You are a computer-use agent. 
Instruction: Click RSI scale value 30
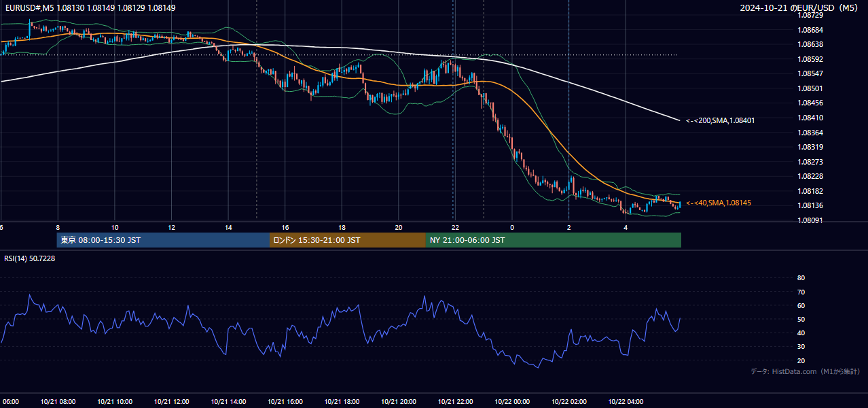[801, 347]
